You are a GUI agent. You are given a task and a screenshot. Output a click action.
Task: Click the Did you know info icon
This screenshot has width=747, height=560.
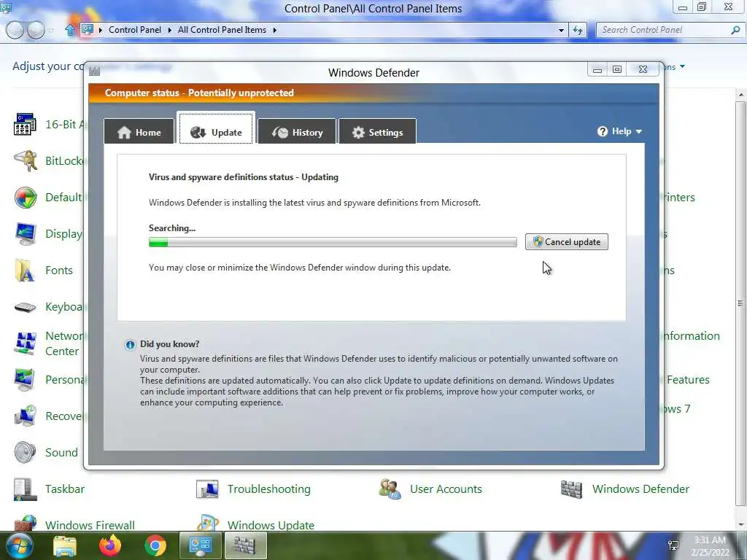[x=130, y=345]
